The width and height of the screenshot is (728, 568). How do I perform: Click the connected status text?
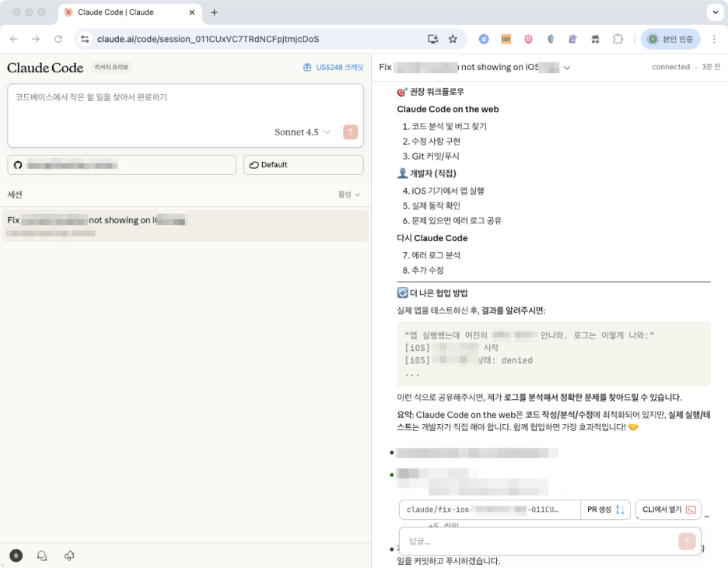pos(670,67)
